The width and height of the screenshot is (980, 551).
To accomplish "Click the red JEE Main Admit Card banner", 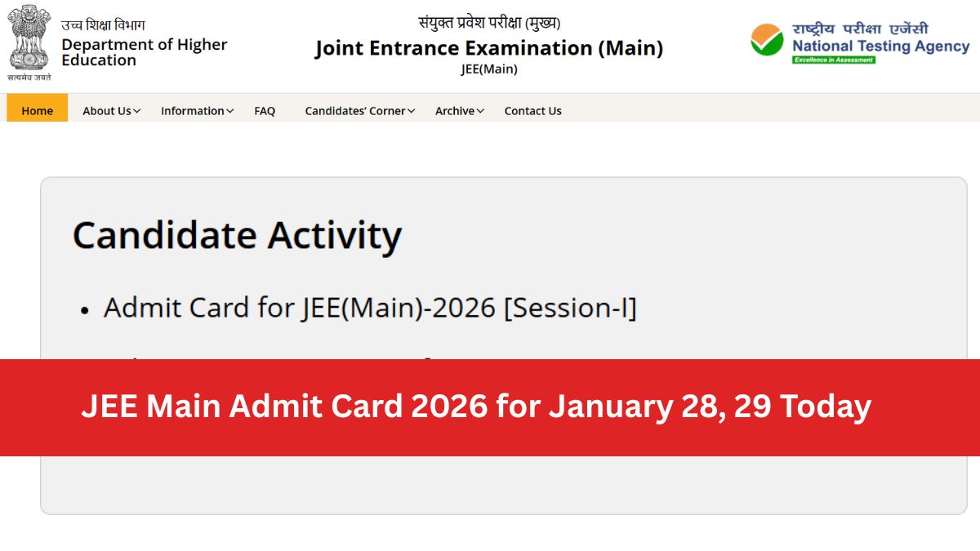I will 490,407.
